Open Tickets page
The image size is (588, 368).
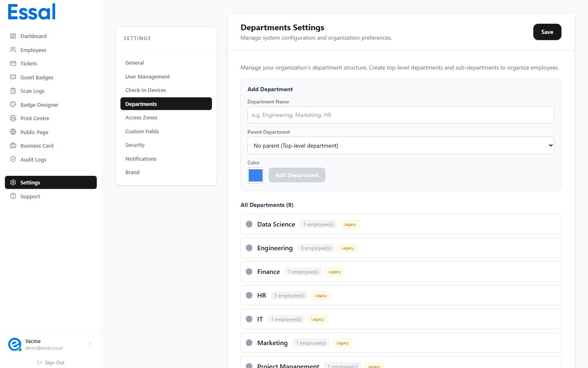tap(51, 63)
